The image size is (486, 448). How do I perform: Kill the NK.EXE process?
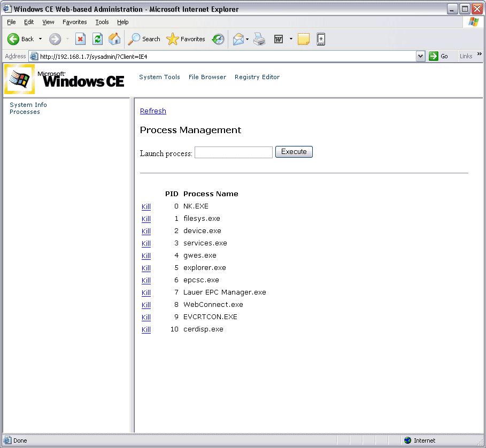click(146, 207)
